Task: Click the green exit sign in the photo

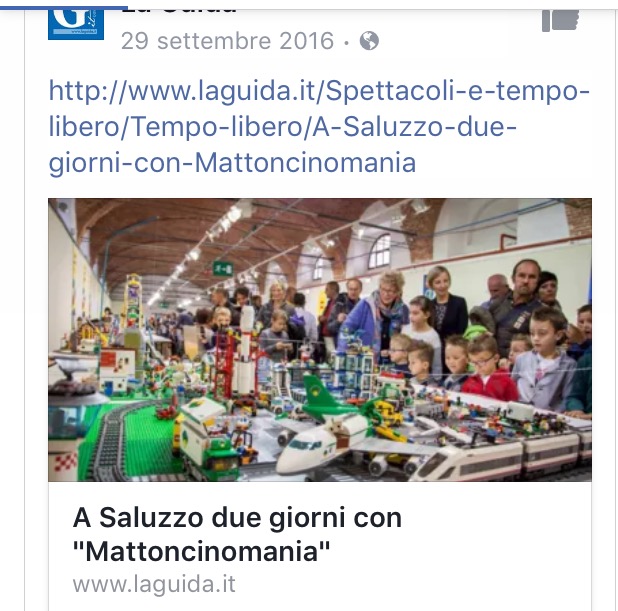Action: tap(223, 269)
